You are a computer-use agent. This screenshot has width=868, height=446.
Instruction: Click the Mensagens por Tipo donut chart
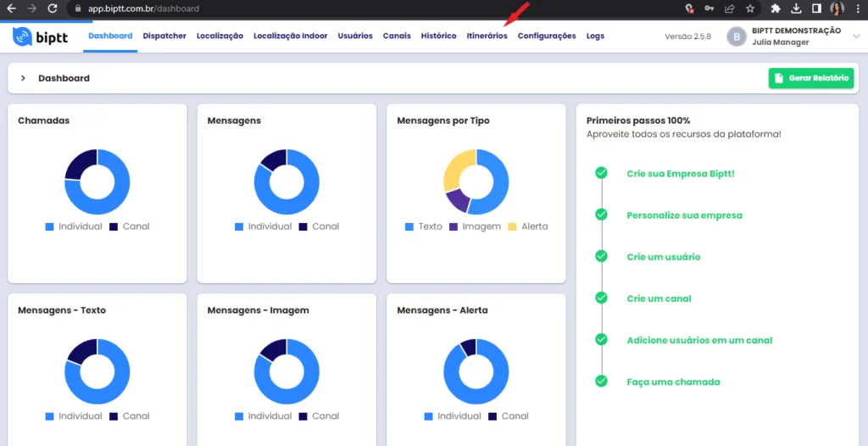click(x=476, y=181)
